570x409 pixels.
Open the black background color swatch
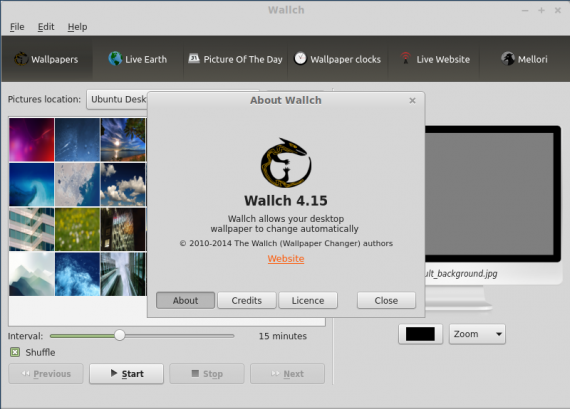click(x=420, y=334)
